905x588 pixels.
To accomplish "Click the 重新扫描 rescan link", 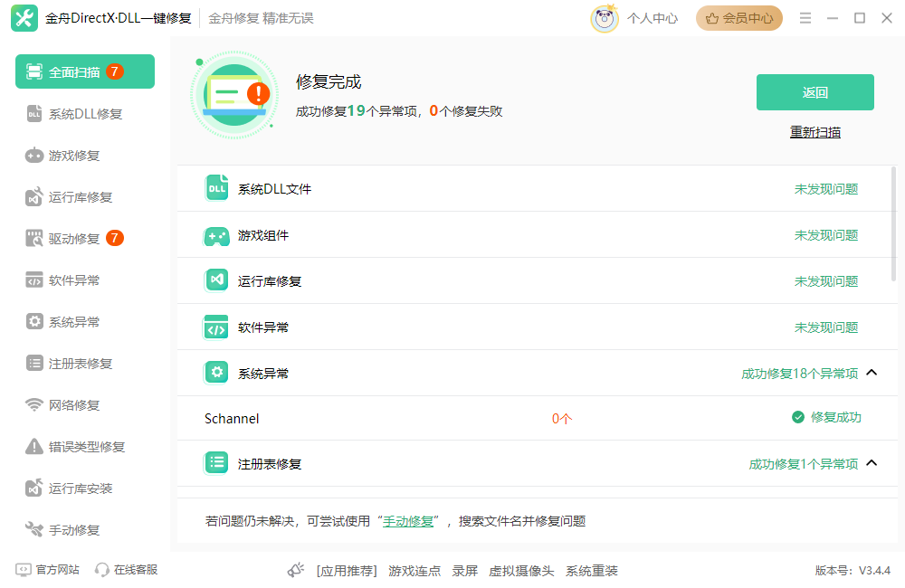I will click(x=814, y=131).
